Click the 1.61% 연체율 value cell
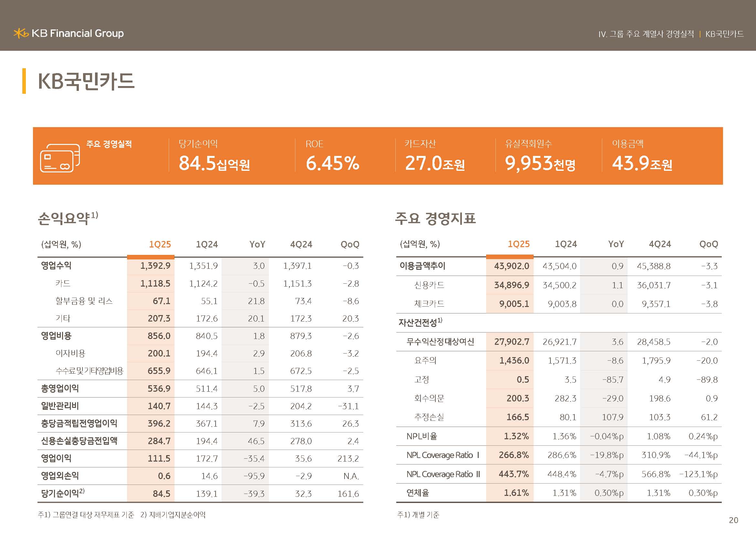 pyautogui.click(x=516, y=493)
